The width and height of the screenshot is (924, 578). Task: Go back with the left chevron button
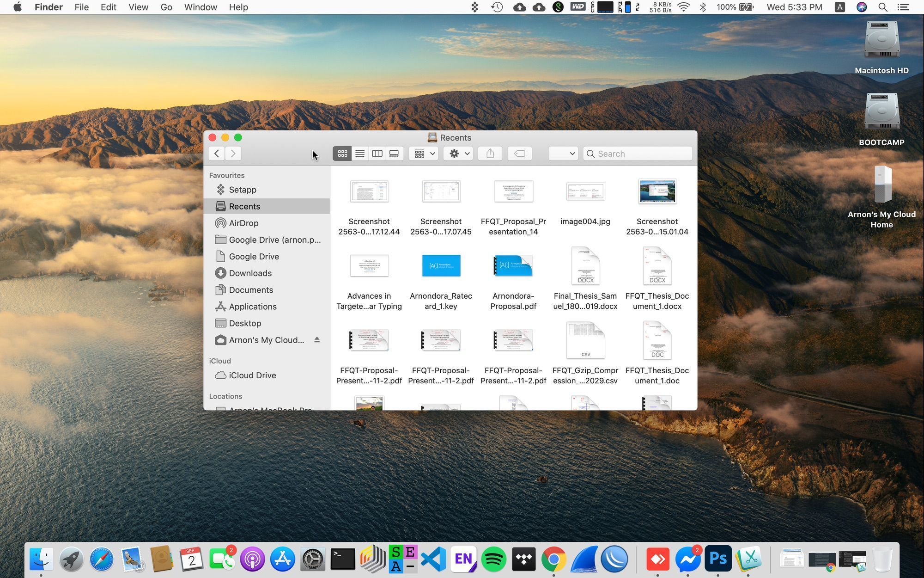(x=217, y=154)
